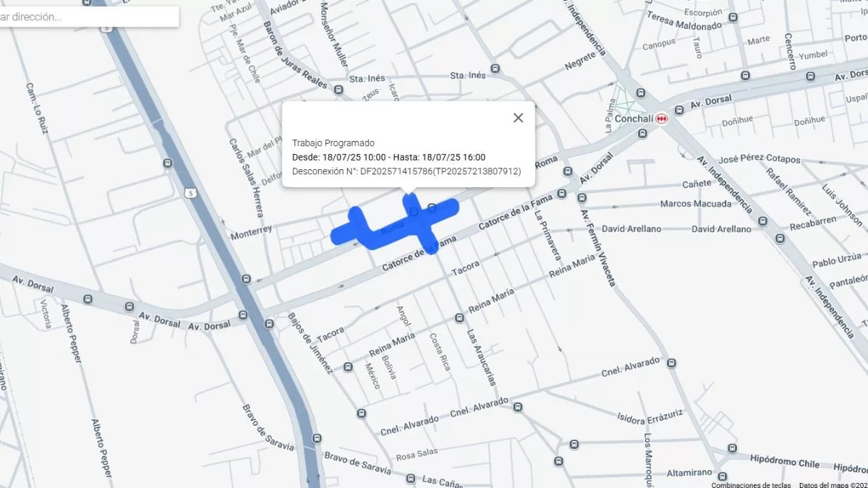Select bus stop icon left of Bravo de Saravia

315,438
